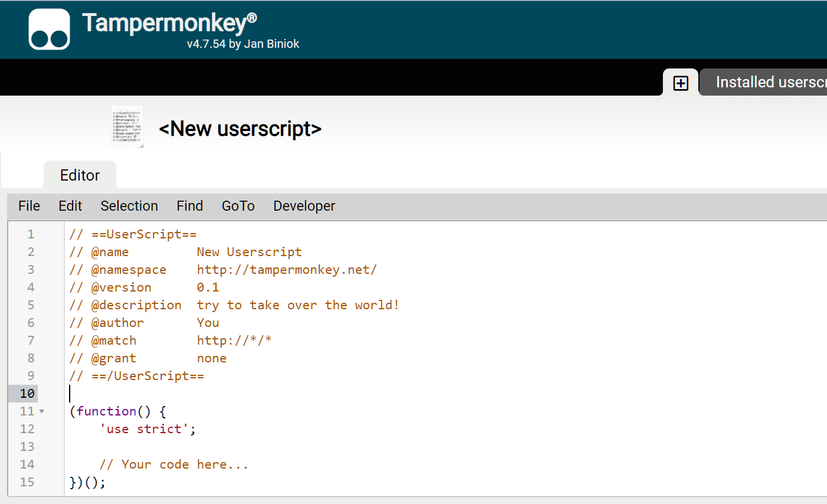Click the (function() { code line
The image size is (827, 504).
click(x=118, y=411)
